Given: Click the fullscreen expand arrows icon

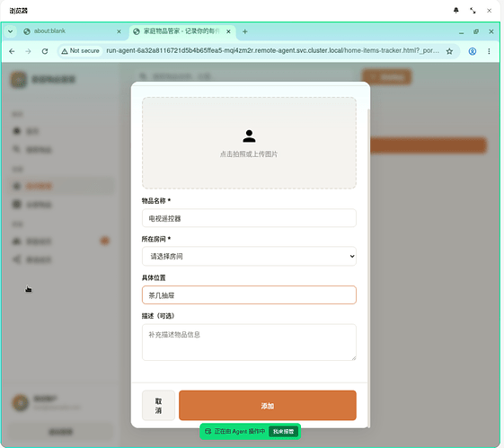Looking at the screenshot, I should point(473,11).
